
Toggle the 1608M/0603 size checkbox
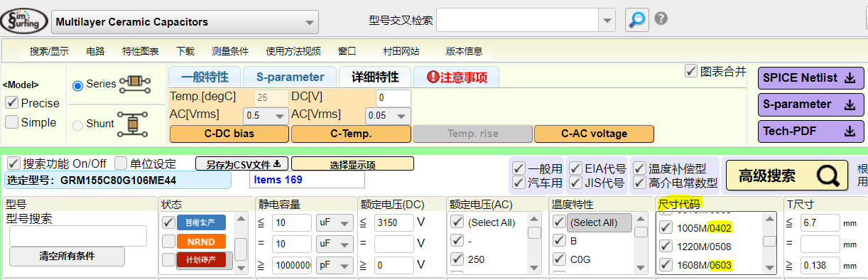click(x=666, y=265)
